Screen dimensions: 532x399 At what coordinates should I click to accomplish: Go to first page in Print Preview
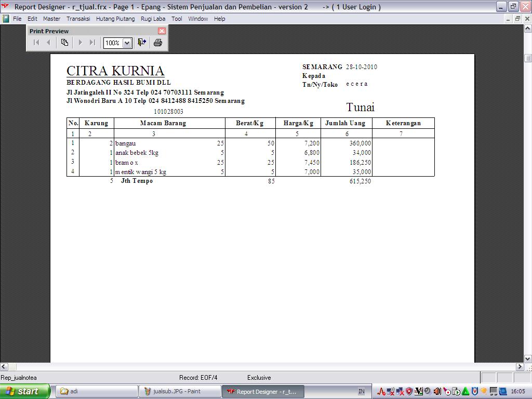pyautogui.click(x=36, y=43)
